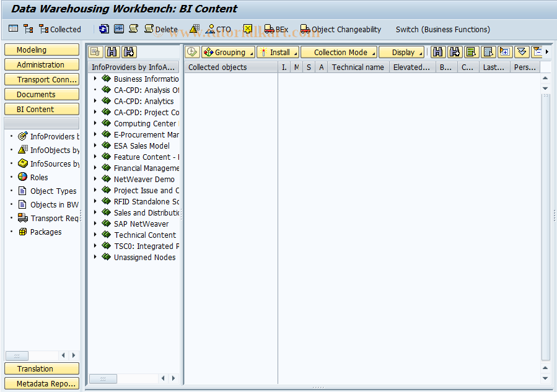Click the Find binoculars icon in InfoProviders panel
This screenshot has width=557, height=392.
(x=112, y=52)
